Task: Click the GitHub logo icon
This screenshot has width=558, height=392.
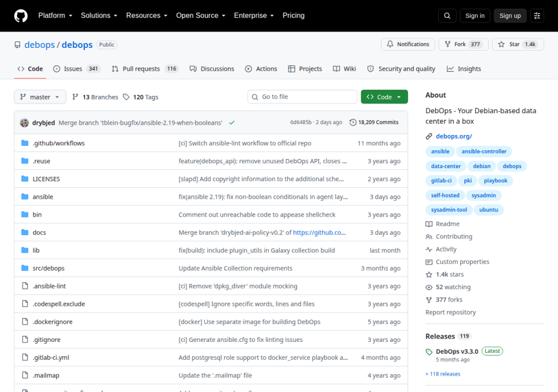Action: 21,16
